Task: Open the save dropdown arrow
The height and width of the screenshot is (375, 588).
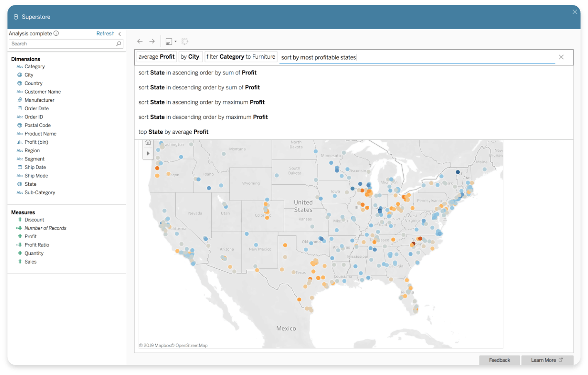Action: [x=176, y=42]
